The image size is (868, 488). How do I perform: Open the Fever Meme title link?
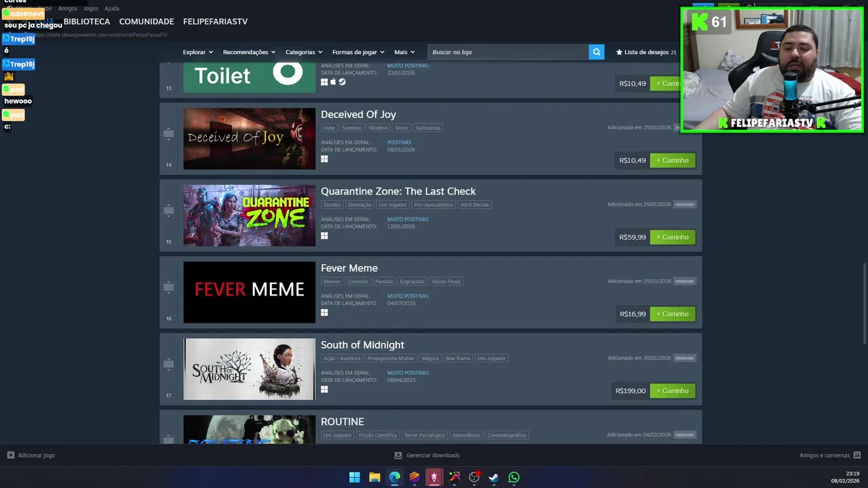pyautogui.click(x=349, y=268)
